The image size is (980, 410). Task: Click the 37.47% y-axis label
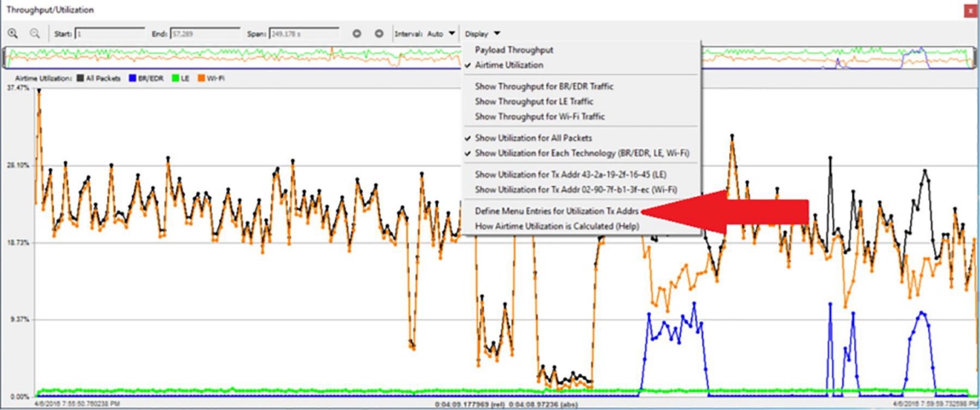coord(17,88)
